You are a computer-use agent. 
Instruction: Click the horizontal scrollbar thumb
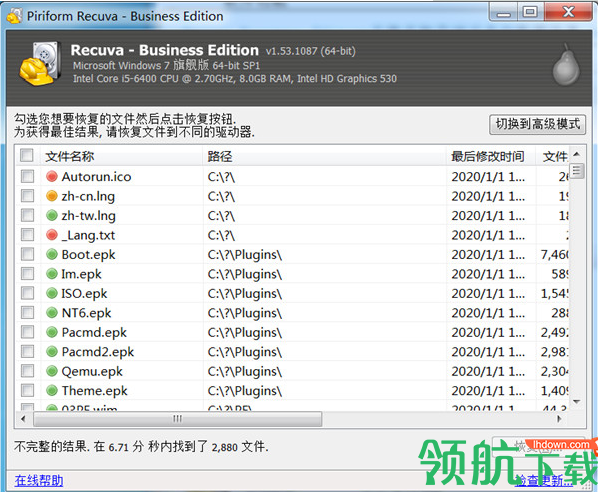pyautogui.click(x=178, y=419)
